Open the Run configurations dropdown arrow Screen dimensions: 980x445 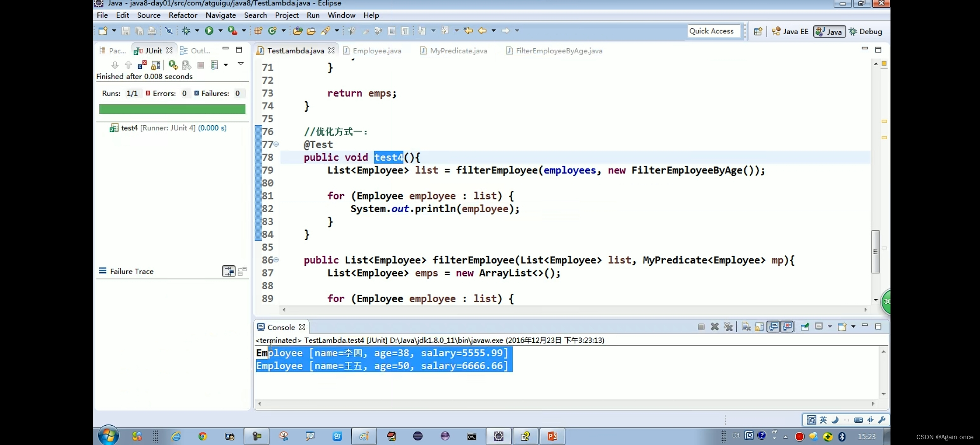(x=220, y=30)
